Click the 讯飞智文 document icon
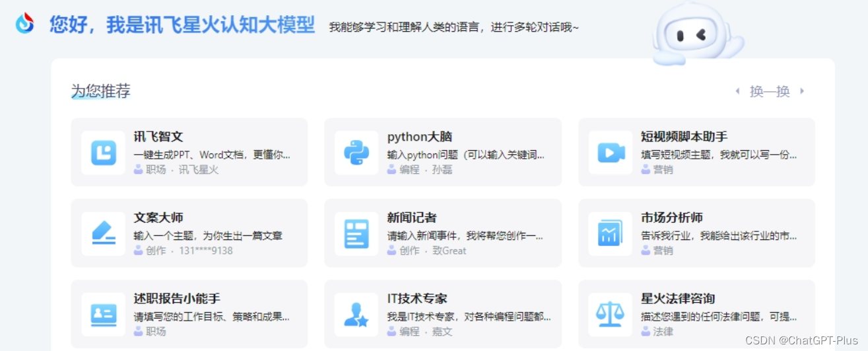The height and width of the screenshot is (351, 868). [104, 153]
